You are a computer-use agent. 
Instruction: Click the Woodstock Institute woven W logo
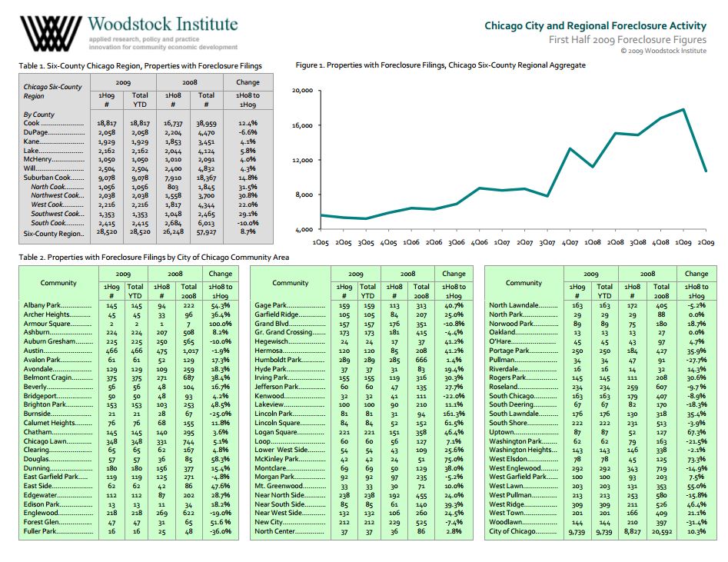pos(51,33)
